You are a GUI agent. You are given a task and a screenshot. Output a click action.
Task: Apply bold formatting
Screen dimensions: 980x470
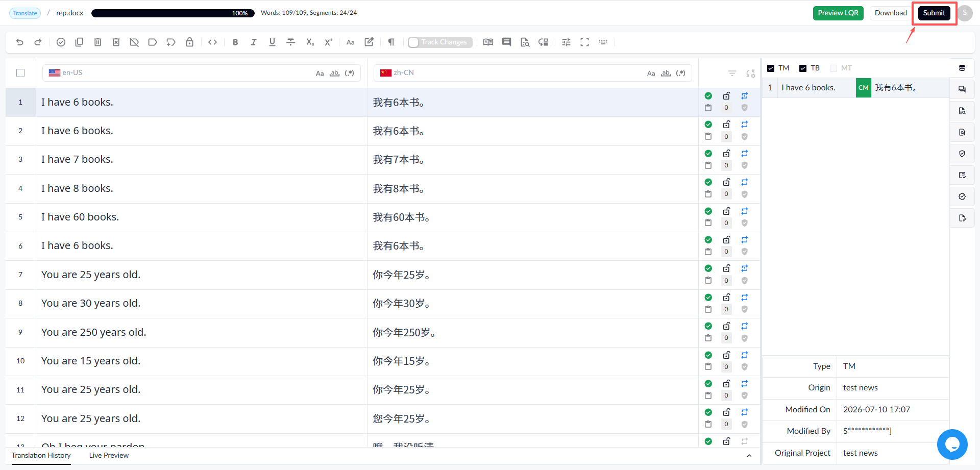tap(235, 42)
